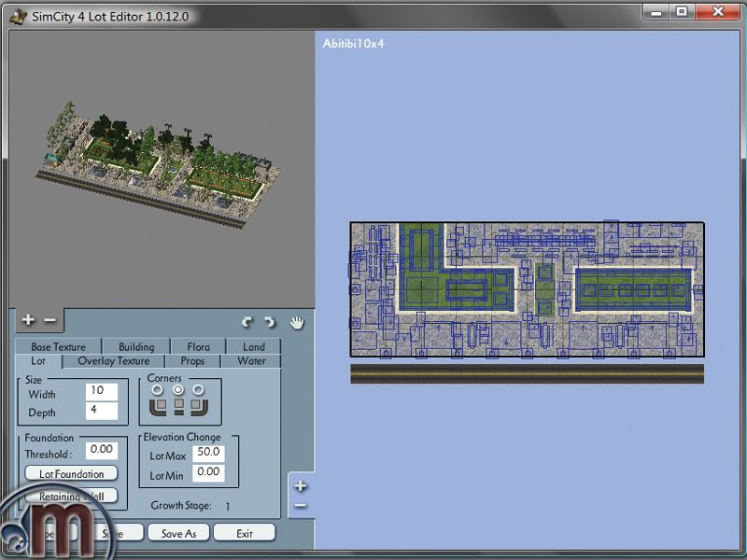Rotate the 3D view counter-clockwise

pyautogui.click(x=247, y=323)
